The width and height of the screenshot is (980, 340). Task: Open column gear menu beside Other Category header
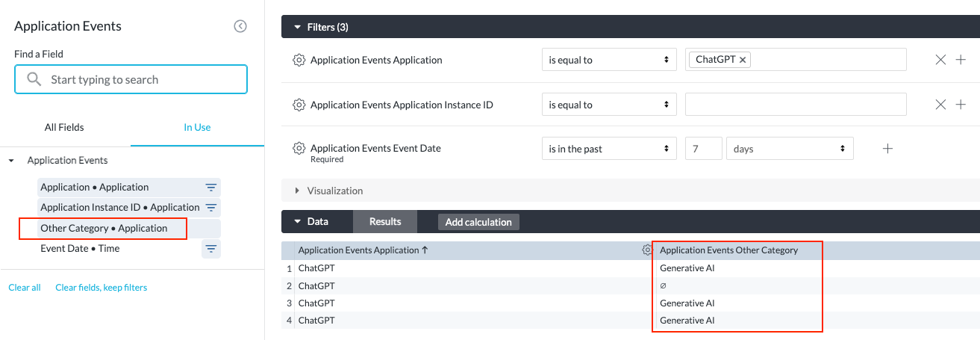(x=647, y=250)
